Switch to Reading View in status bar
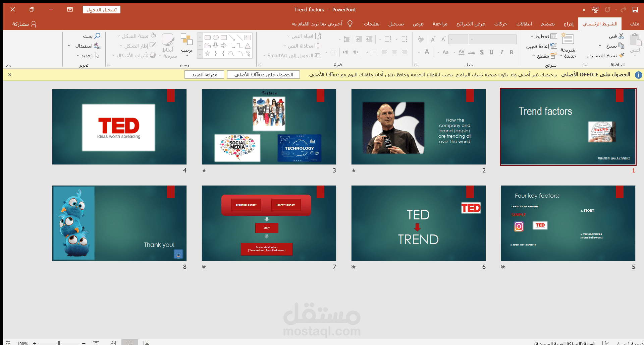644x345 pixels. tap(113, 343)
